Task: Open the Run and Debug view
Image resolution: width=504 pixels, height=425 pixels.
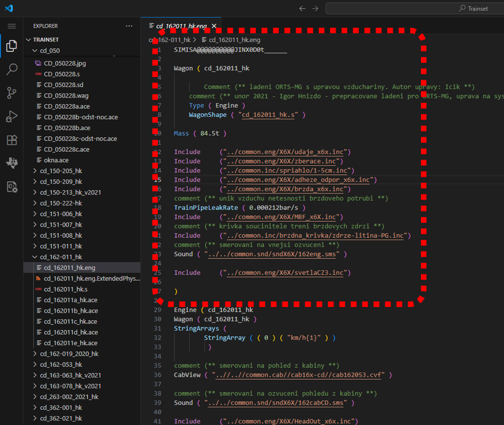Action: coord(11,116)
